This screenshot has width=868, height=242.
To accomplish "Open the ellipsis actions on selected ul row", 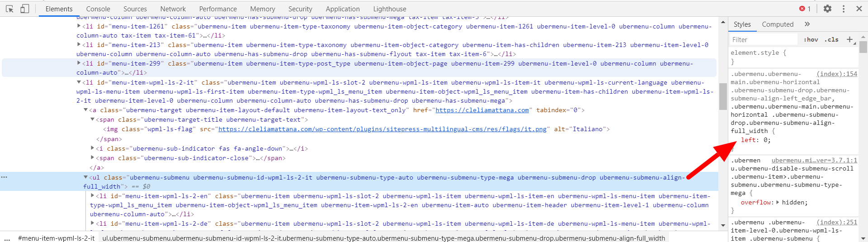I will click(5, 177).
